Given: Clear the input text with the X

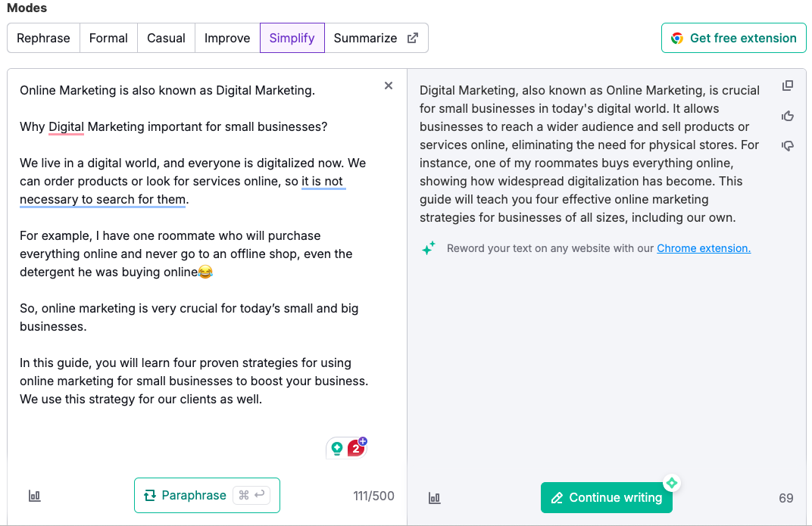Looking at the screenshot, I should pyautogui.click(x=389, y=86).
